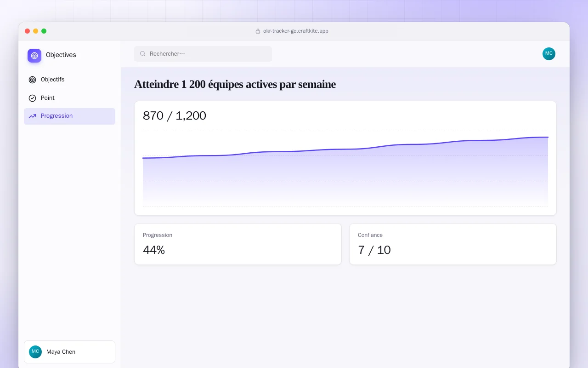
Task: Click the trend arrow icon beside Progression
Action: tap(32, 116)
